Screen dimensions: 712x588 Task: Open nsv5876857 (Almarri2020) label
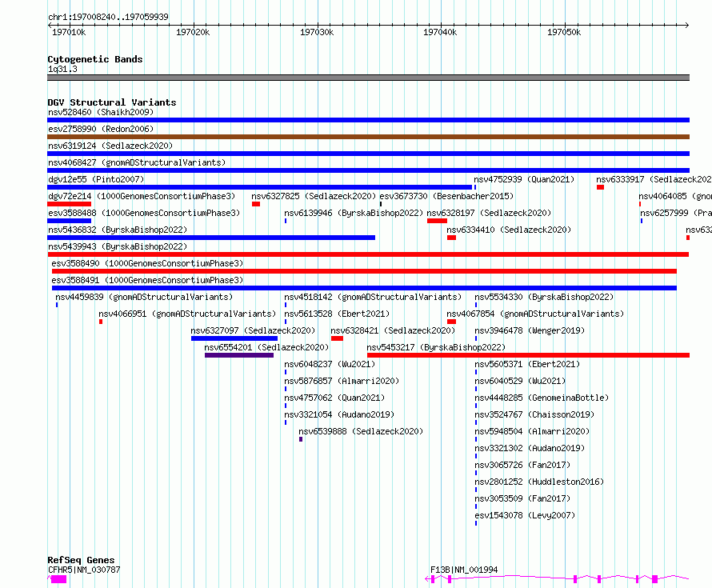coord(342,381)
